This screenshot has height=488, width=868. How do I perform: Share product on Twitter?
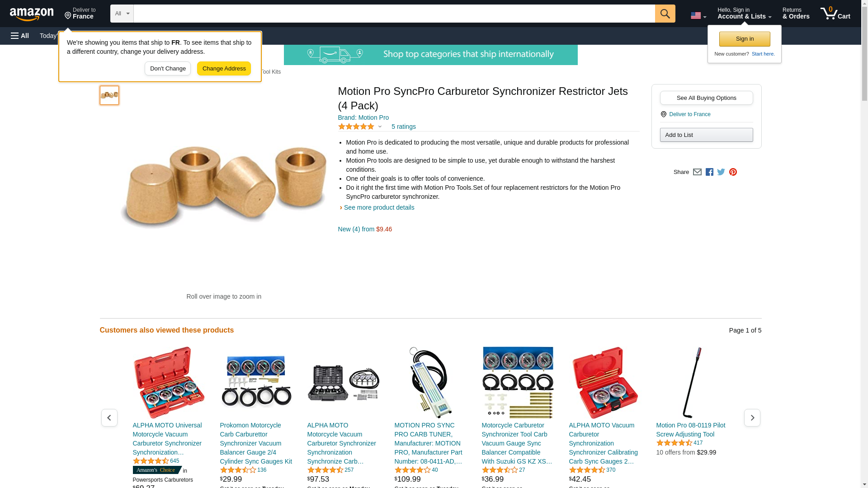tap(721, 172)
